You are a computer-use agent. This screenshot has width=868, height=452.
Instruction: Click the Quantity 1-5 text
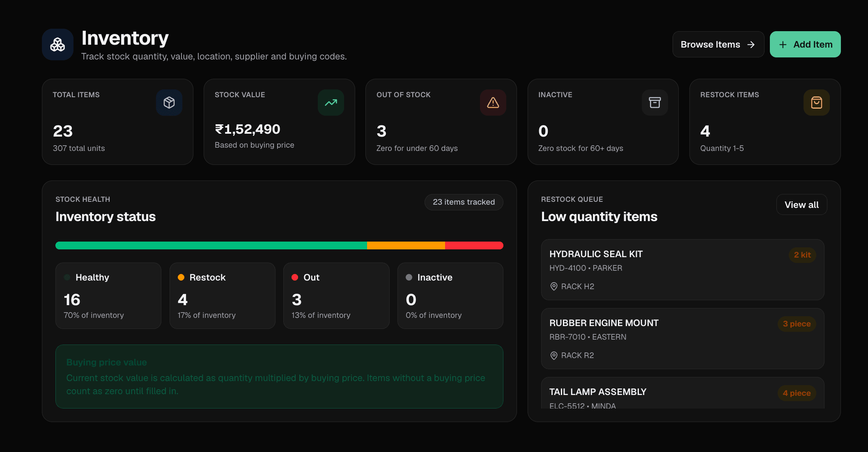click(722, 148)
